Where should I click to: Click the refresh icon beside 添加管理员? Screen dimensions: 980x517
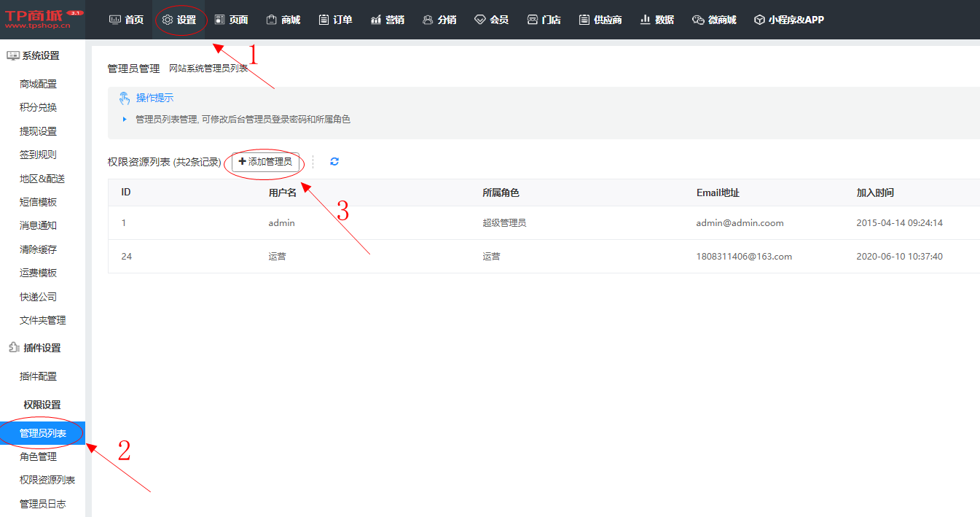pos(334,162)
